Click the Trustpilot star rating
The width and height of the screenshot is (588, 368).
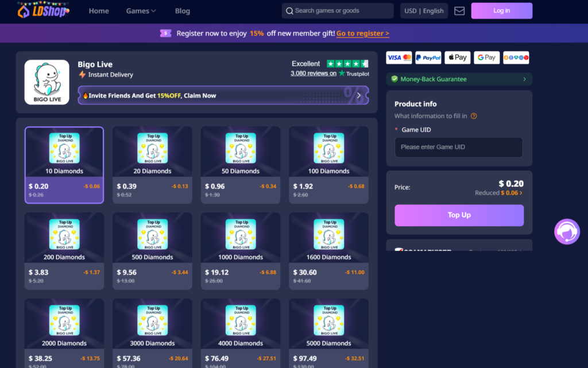coord(347,64)
